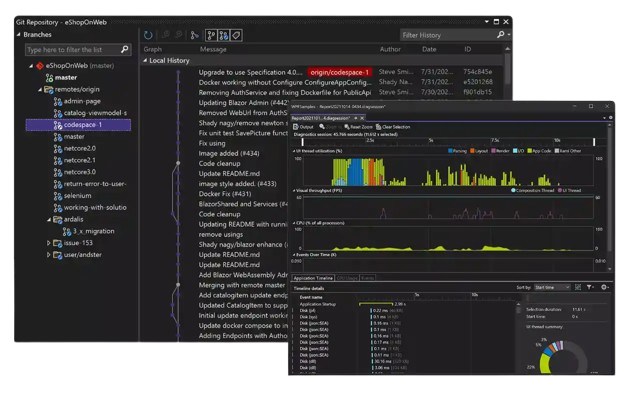
Task: Collapse the ardalis folder
Action: point(49,220)
